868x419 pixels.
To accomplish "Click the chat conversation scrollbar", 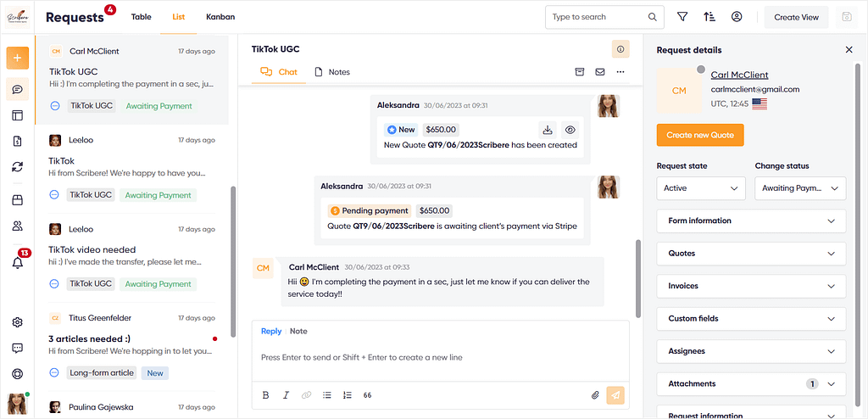I will click(x=638, y=278).
